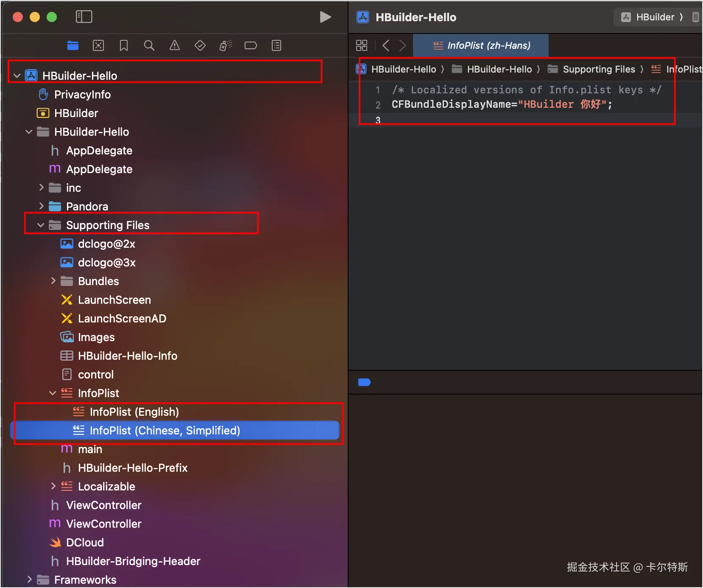Select the control file

pyautogui.click(x=96, y=375)
